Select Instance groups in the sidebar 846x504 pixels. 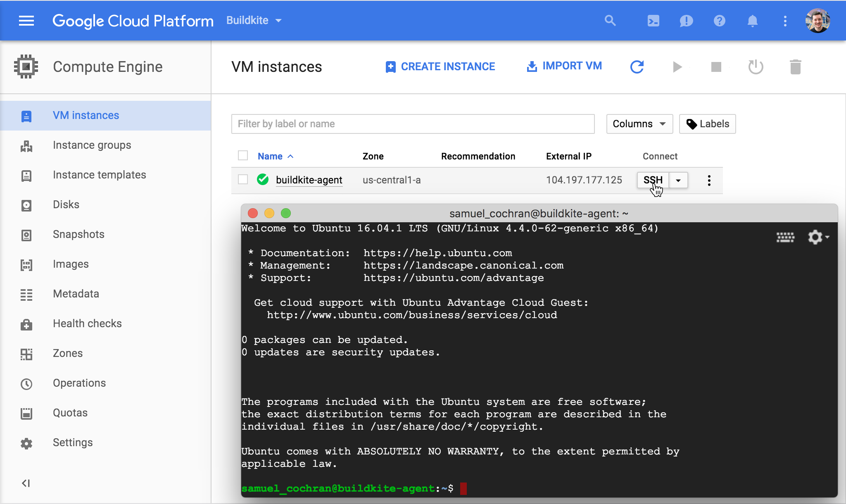coord(105,145)
